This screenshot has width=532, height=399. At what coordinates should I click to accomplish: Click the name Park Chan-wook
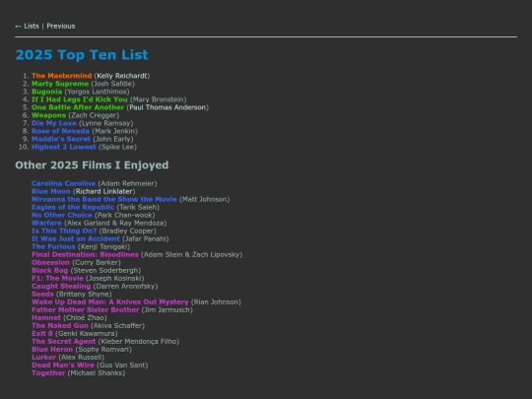click(x=124, y=215)
